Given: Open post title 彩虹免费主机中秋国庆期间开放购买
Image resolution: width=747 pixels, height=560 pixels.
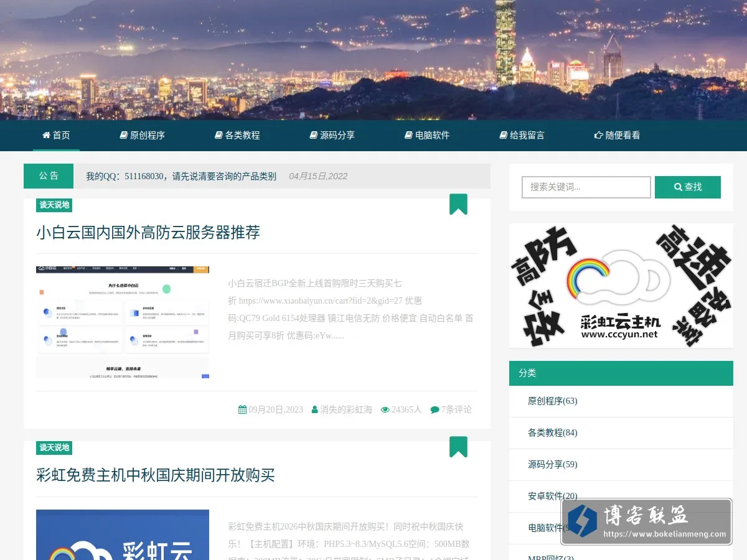Looking at the screenshot, I should [156, 475].
